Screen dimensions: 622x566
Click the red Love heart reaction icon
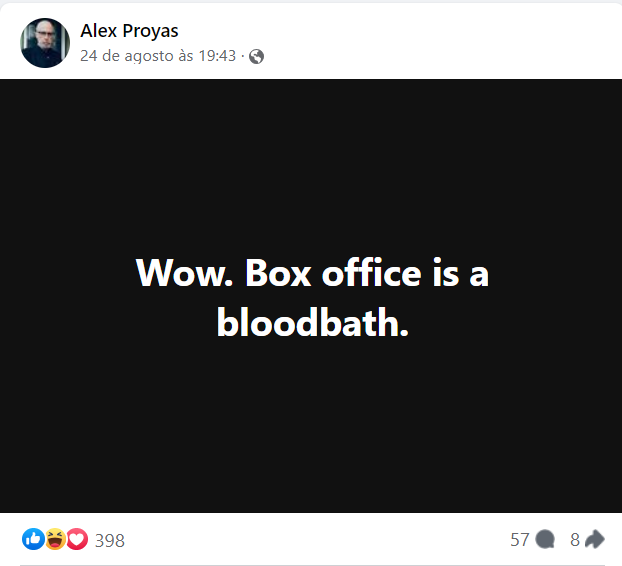[76, 540]
